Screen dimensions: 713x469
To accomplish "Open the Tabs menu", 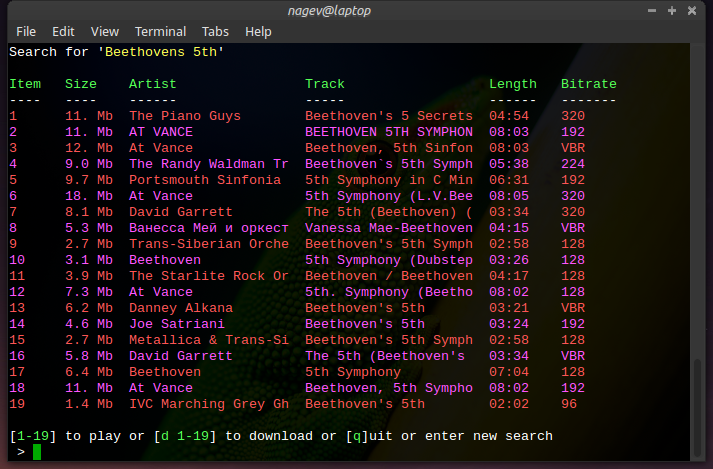I will [215, 31].
